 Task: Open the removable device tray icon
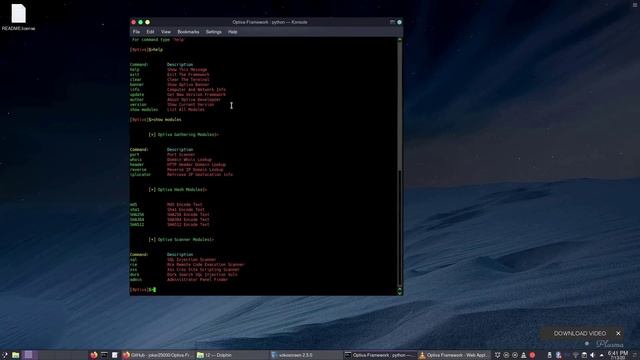coord(549,355)
